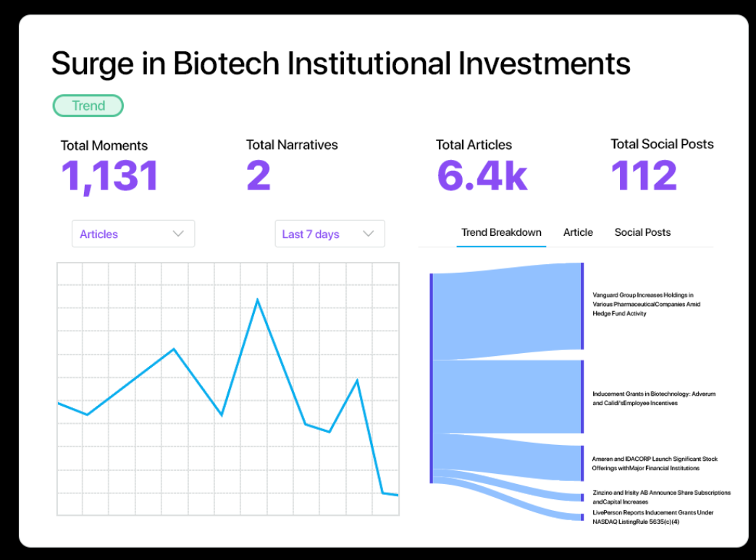Open the Articles dropdown
This screenshot has width=756, height=560.
point(133,234)
